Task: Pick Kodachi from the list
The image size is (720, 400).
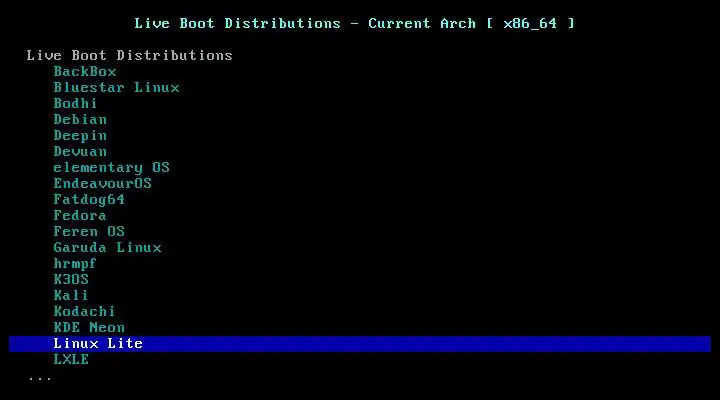Action: 84,311
